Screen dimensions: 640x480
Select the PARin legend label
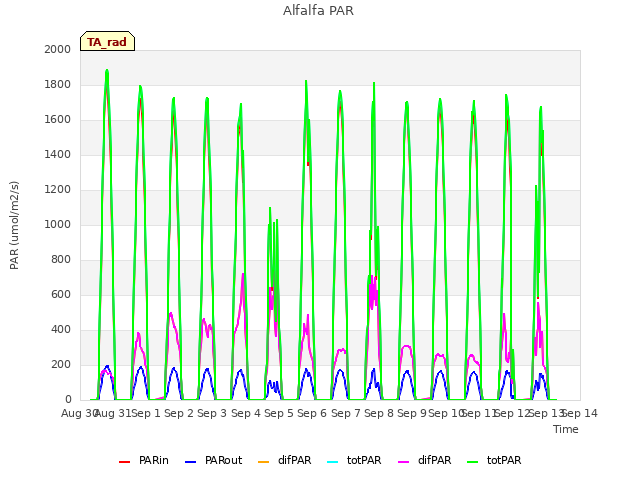[x=153, y=460]
